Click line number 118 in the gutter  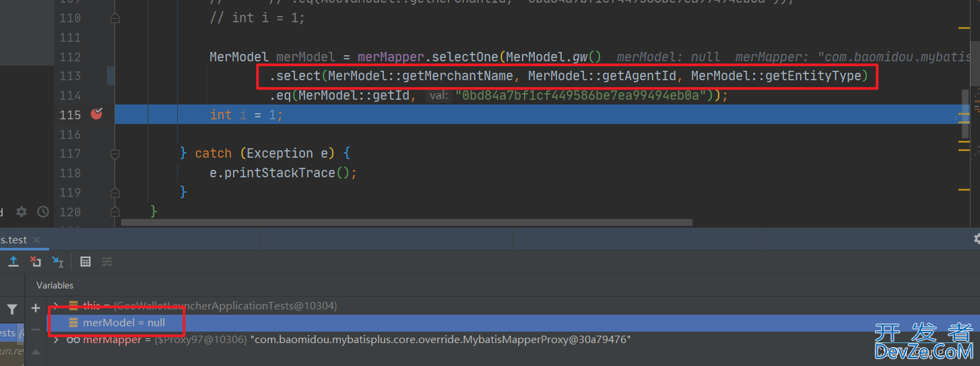click(x=70, y=173)
